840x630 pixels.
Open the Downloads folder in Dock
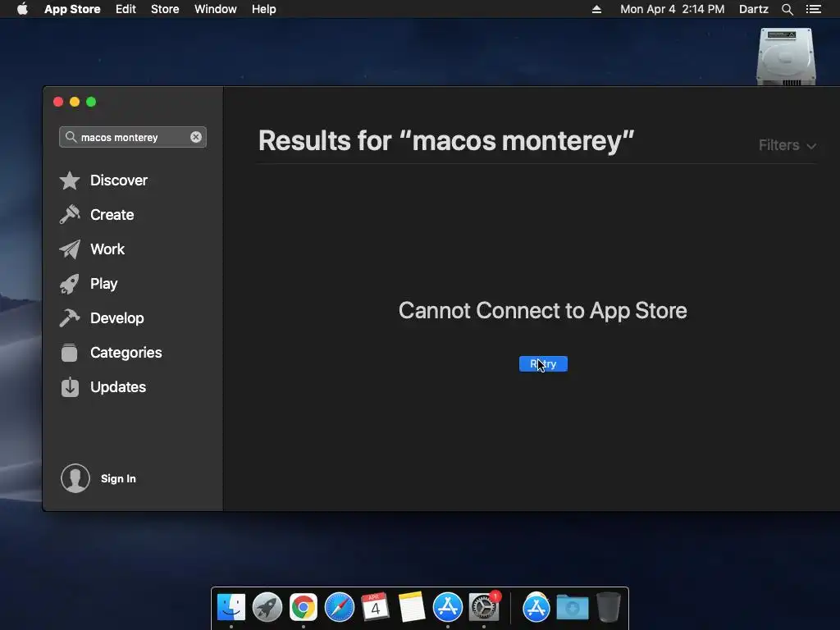[572, 608]
